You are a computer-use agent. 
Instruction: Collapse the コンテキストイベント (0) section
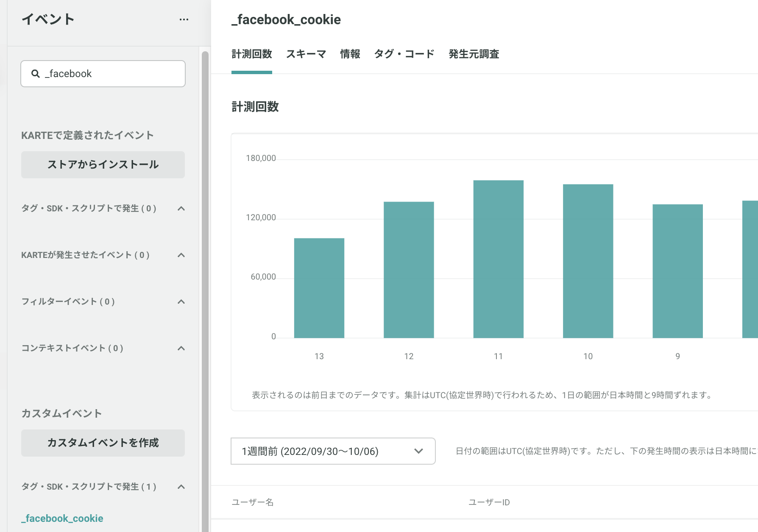point(181,348)
